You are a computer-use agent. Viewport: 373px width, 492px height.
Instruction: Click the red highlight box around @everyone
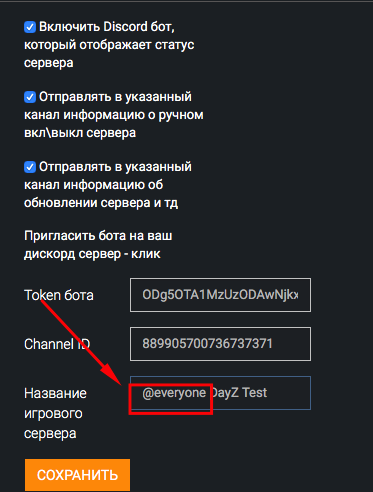click(171, 399)
